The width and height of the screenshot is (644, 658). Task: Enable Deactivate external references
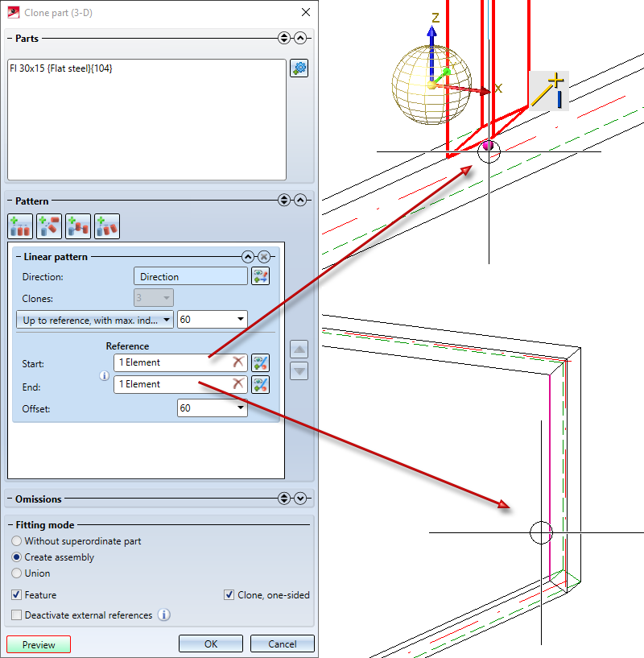click(16, 615)
